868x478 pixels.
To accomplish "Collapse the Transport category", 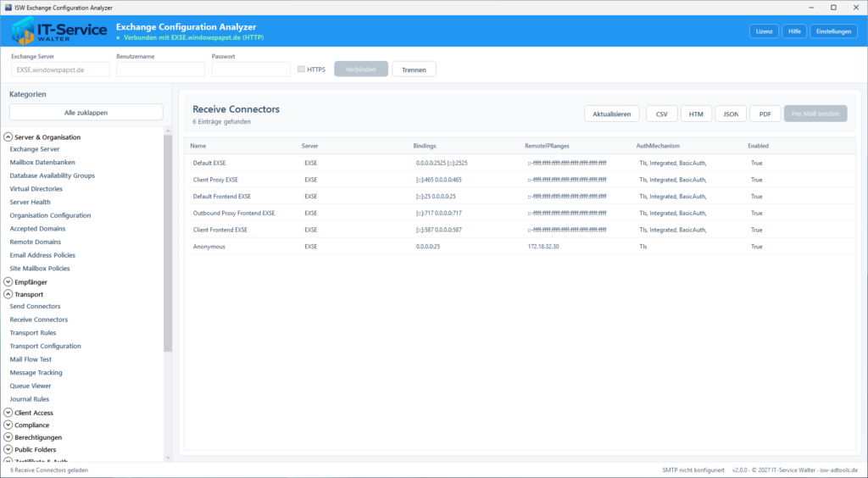I will 8,294.
